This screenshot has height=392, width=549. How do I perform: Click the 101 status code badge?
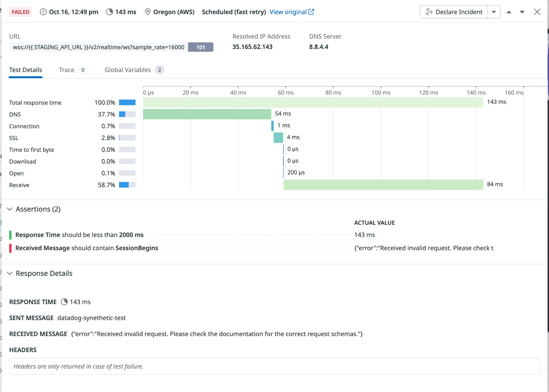[201, 47]
